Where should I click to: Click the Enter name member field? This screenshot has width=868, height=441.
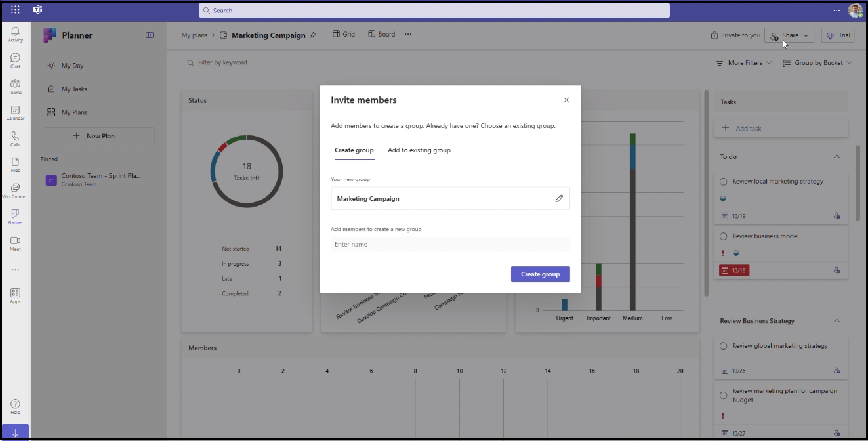450,244
